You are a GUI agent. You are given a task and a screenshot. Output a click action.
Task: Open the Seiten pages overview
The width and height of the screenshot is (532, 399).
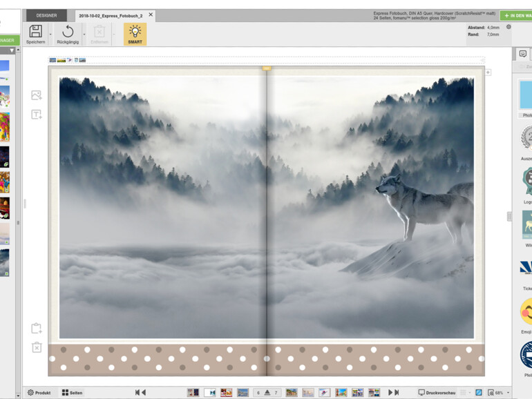click(x=73, y=393)
